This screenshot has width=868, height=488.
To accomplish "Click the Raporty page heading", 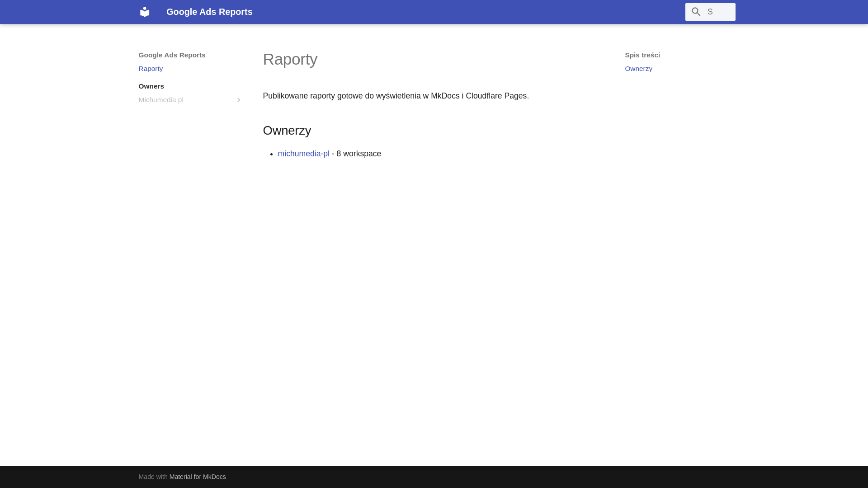I will (x=290, y=59).
